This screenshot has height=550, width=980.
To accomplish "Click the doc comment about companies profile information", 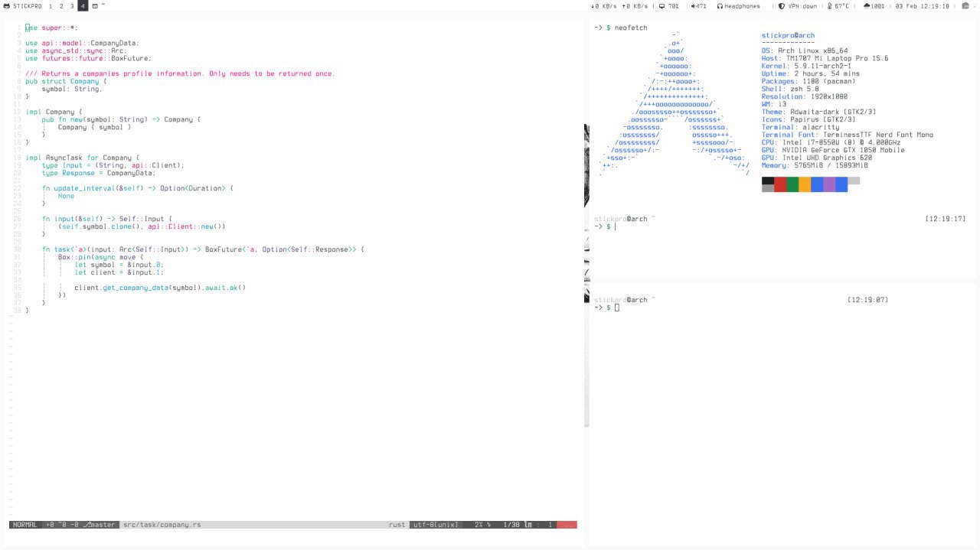I will (x=181, y=73).
